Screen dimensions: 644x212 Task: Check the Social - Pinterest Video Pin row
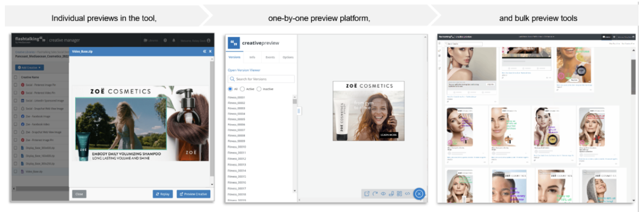(16, 93)
